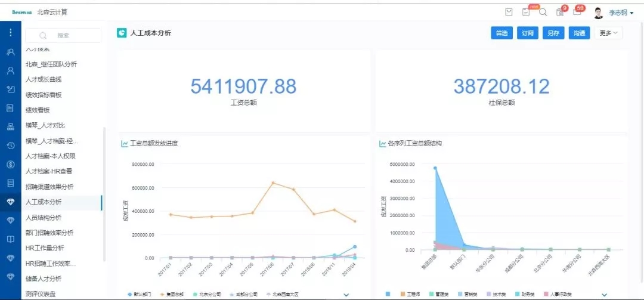This screenshot has height=300, width=644.
Task: Open 横琴_人才对比 in the list
Action: [x=45, y=125]
